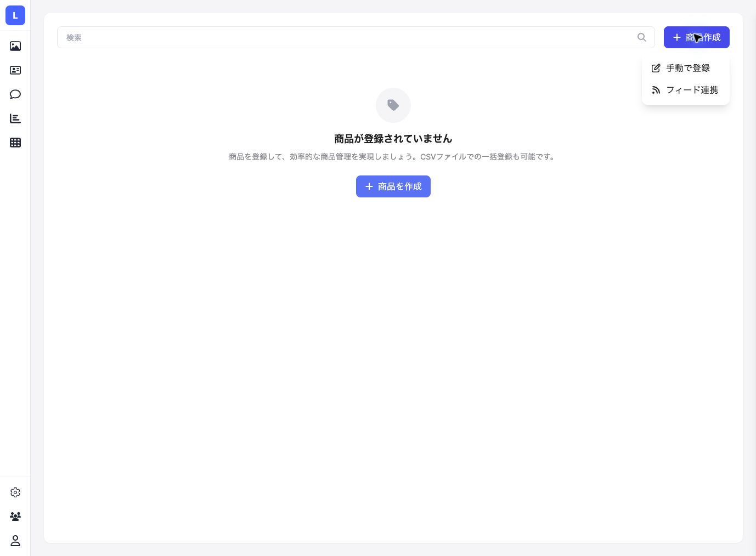Screen dimensions: 756x556
Task: Select 手動で登録 from the menu
Action: tap(686, 68)
